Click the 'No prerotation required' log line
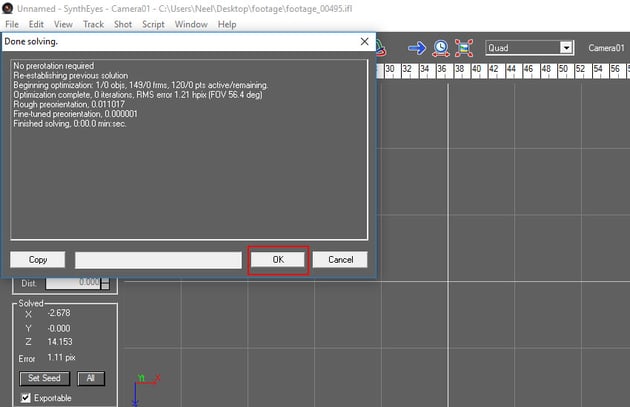The height and width of the screenshot is (407, 630). (53, 66)
